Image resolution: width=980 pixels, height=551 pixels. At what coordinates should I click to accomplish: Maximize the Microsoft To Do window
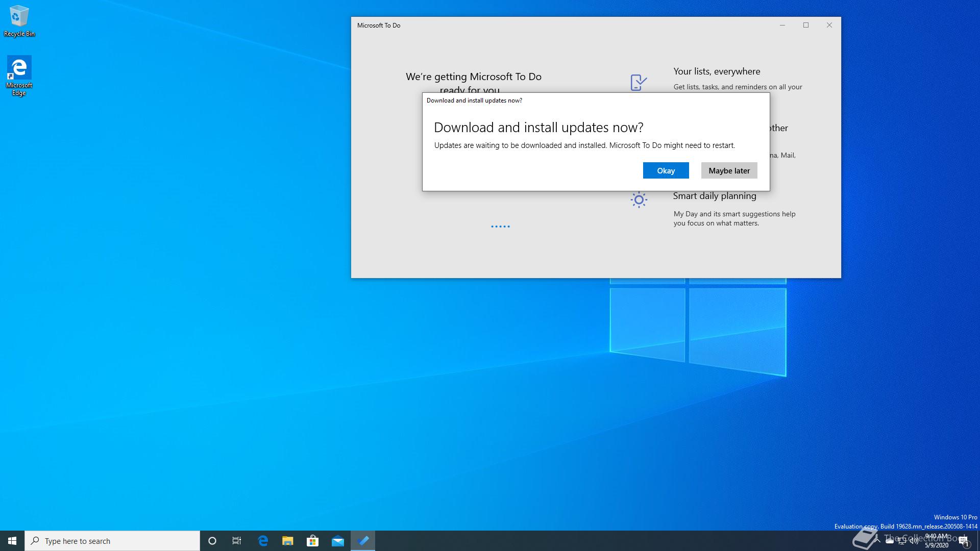(x=806, y=25)
